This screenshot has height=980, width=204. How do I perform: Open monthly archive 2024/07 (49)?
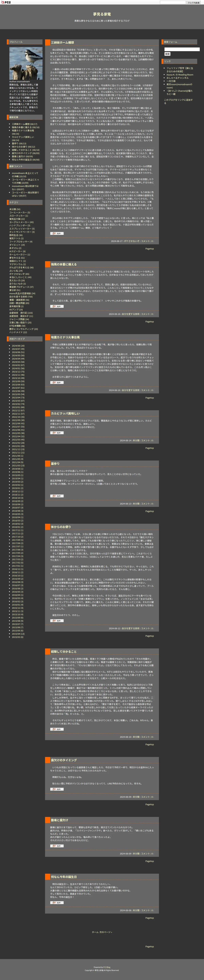point(18,349)
